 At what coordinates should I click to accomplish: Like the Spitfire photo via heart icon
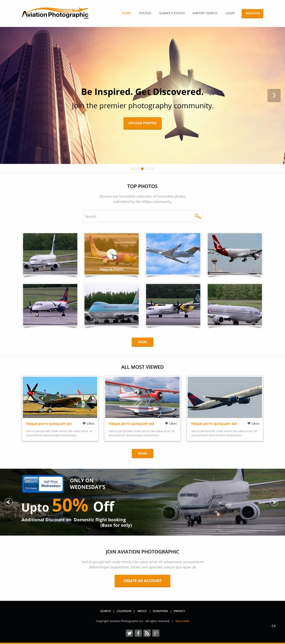tap(84, 423)
